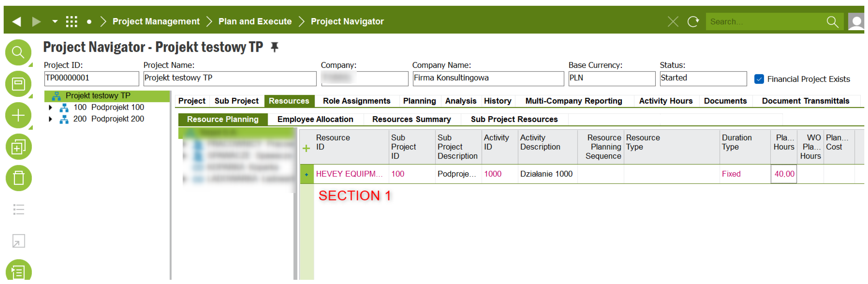Click the pin icon beside page title
The image size is (868, 284).
coord(275,47)
